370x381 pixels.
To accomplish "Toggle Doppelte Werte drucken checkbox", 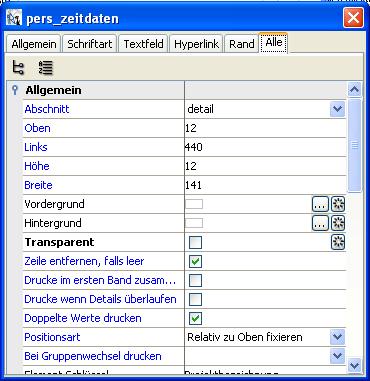I will click(195, 318).
